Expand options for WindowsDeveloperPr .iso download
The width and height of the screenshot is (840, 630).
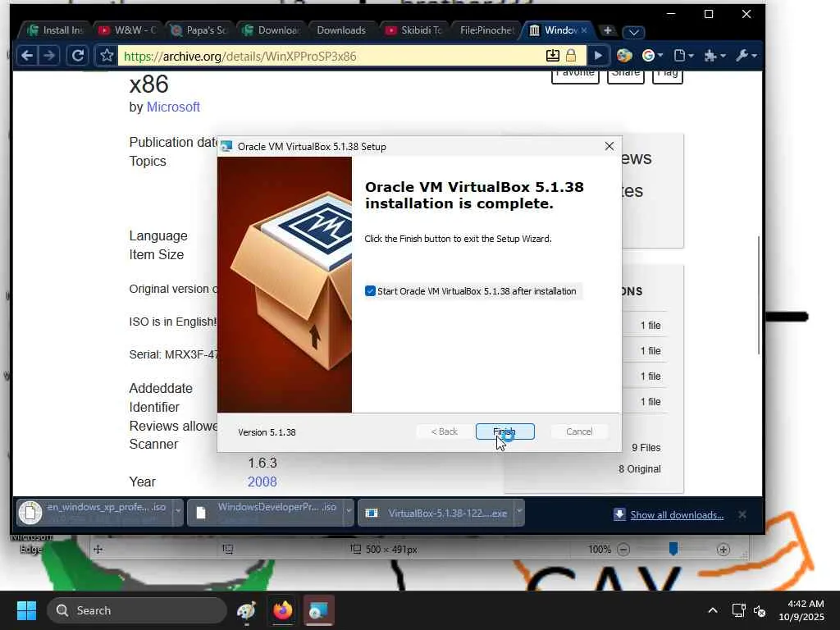click(x=349, y=512)
